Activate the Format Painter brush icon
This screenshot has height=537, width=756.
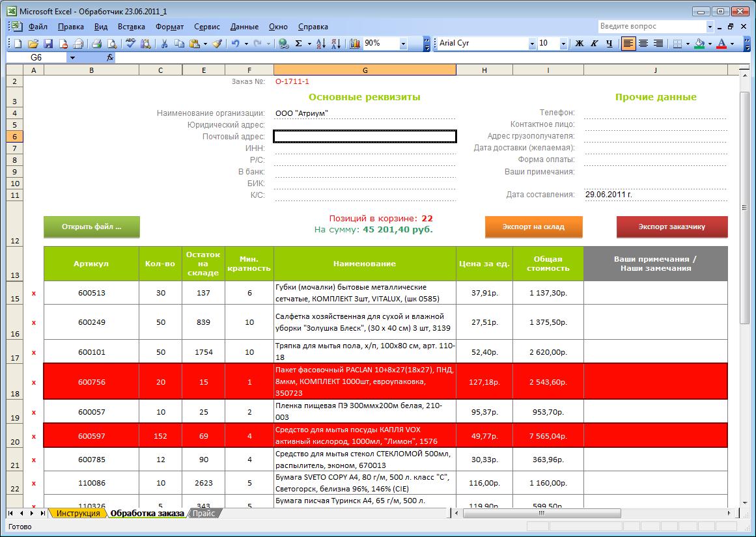pyautogui.click(x=217, y=44)
